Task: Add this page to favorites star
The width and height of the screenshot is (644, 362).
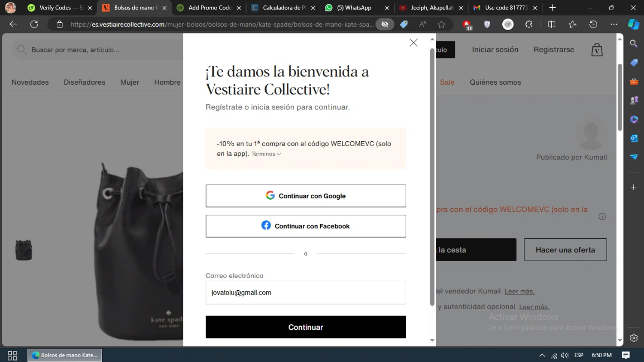Action: pyautogui.click(x=441, y=24)
